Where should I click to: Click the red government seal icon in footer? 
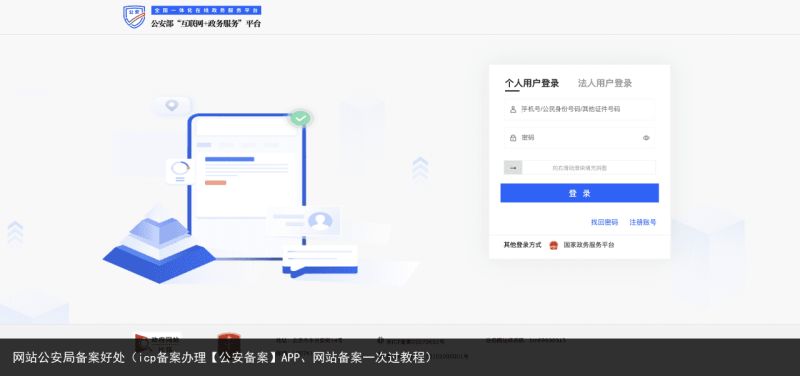(x=229, y=340)
